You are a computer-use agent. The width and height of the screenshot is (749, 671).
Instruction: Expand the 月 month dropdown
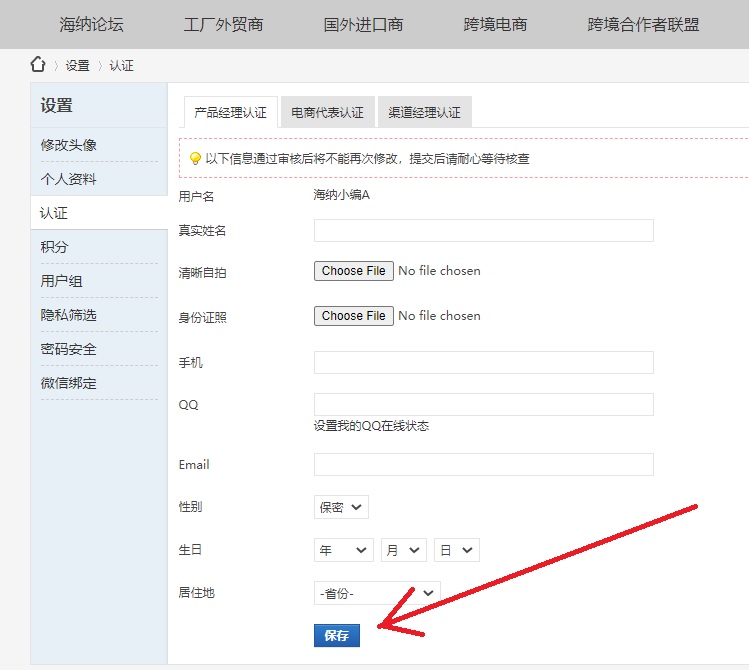403,550
